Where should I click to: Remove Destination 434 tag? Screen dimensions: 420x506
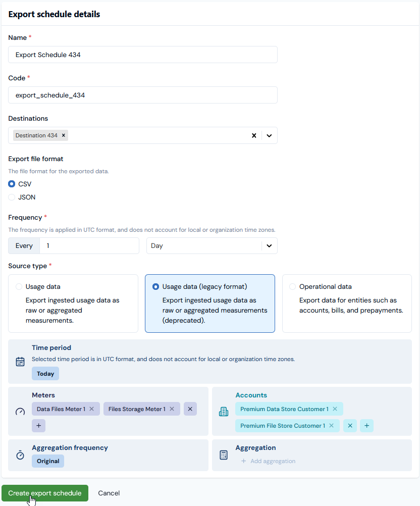[x=63, y=135]
